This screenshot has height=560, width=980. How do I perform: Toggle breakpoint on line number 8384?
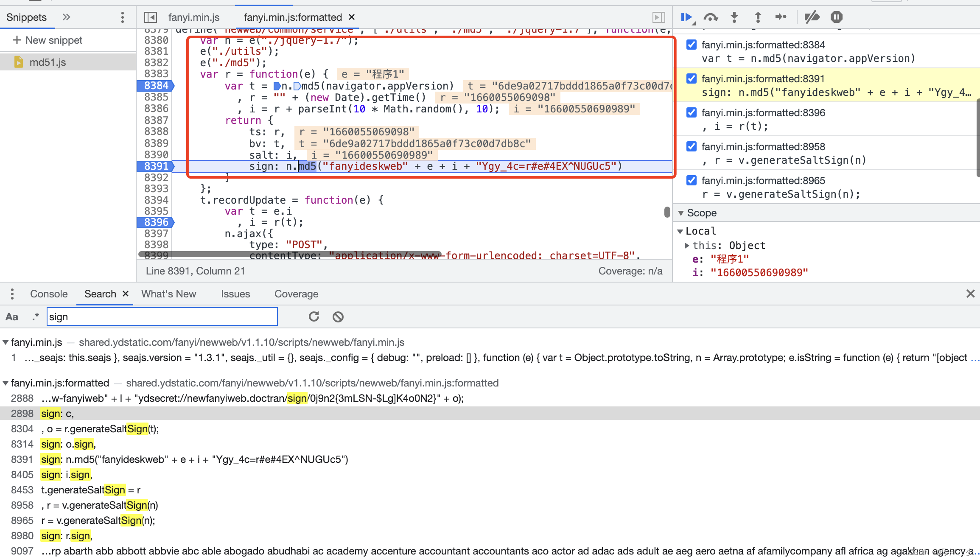(x=156, y=86)
